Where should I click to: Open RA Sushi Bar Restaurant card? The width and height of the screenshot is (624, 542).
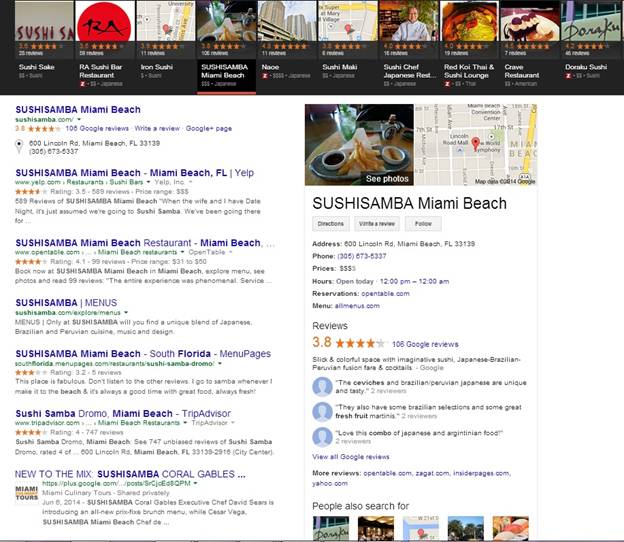tap(105, 46)
